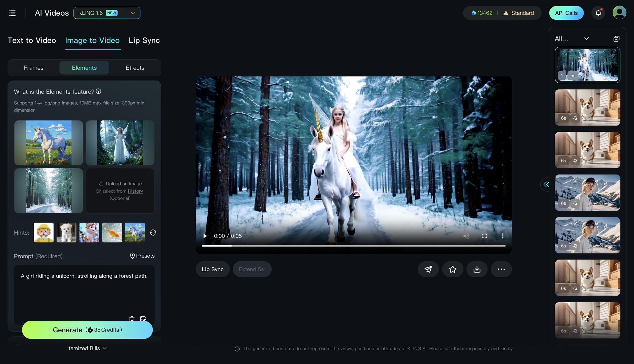634x364 pixels.
Task: Click the more options ellipsis icon
Action: coord(501,269)
